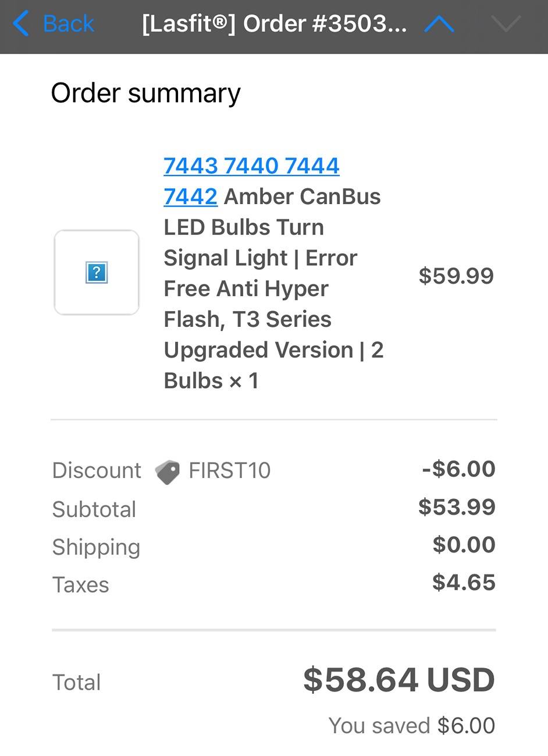Tap the Back chevron arrow icon
The image size is (548, 756).
point(21,24)
